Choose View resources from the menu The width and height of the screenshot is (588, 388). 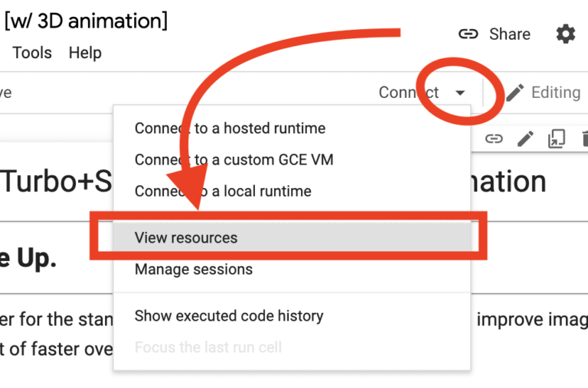pyautogui.click(x=186, y=238)
